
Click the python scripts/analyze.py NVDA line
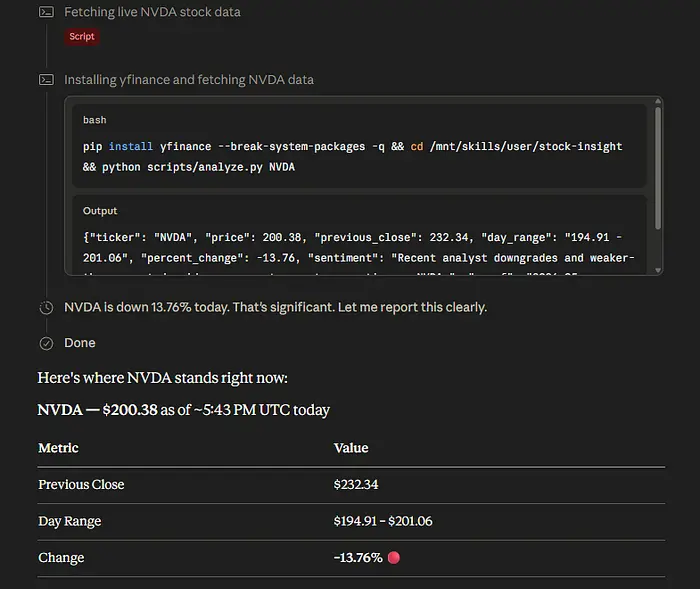(x=189, y=167)
